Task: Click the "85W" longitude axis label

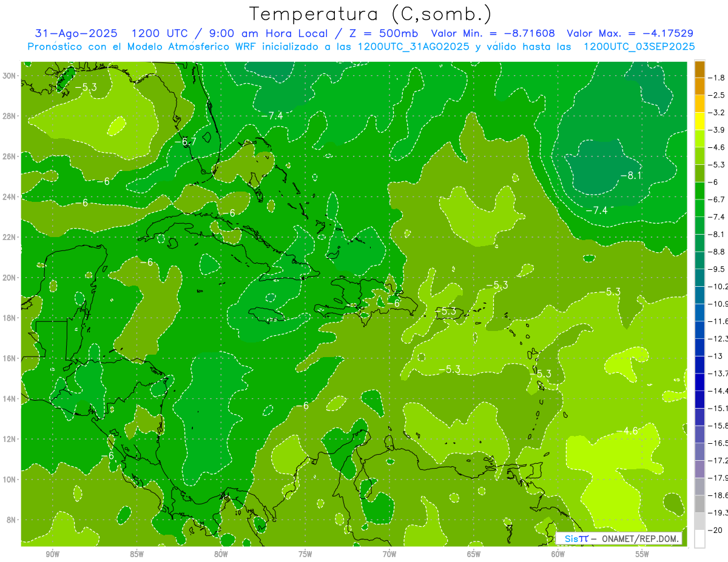Action: pyautogui.click(x=137, y=555)
